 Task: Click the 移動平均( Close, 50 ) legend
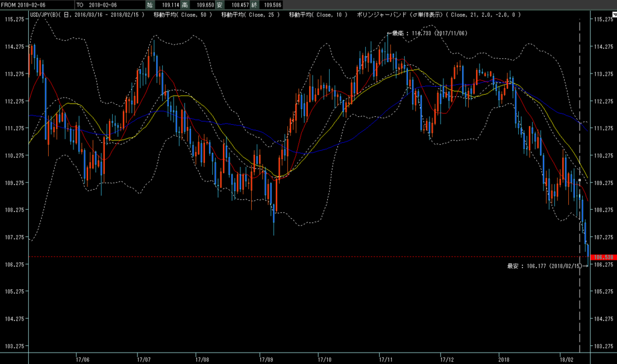pos(183,14)
